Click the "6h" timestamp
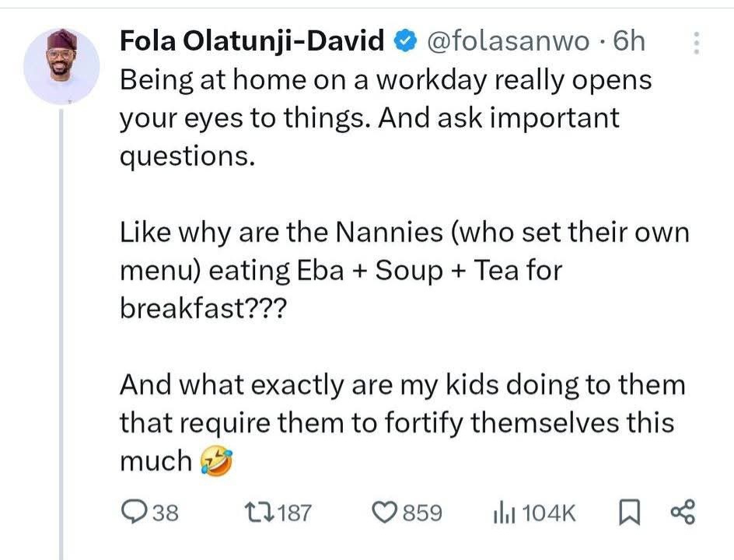The height and width of the screenshot is (560, 734). (629, 42)
